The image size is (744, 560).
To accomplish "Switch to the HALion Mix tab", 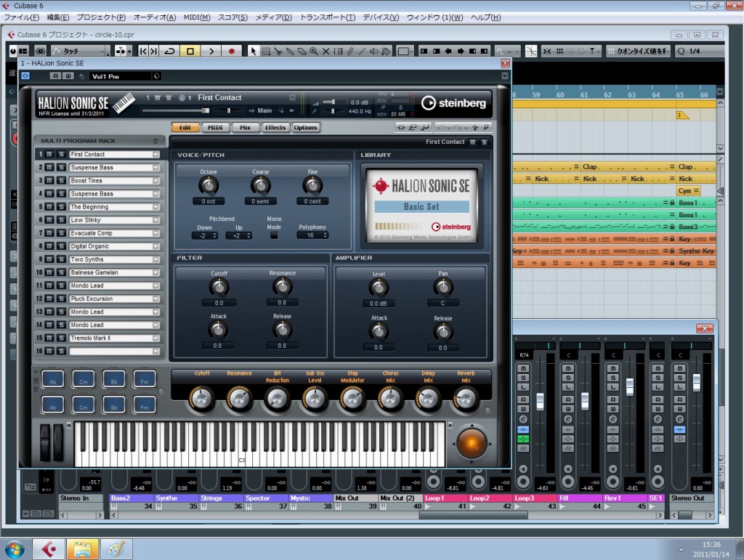I will tap(245, 128).
